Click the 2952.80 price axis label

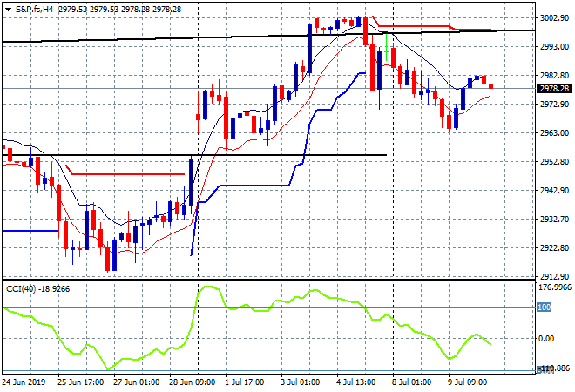554,161
